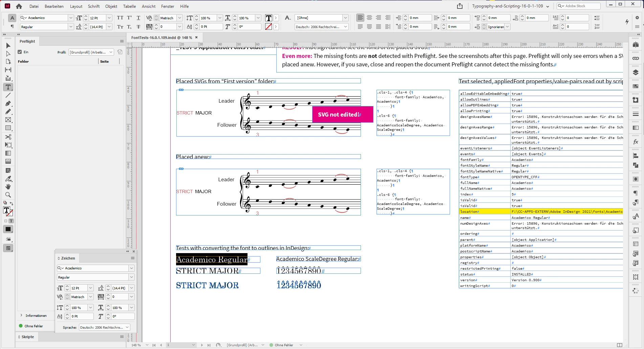Go to the first page

pyautogui.click(x=154, y=345)
